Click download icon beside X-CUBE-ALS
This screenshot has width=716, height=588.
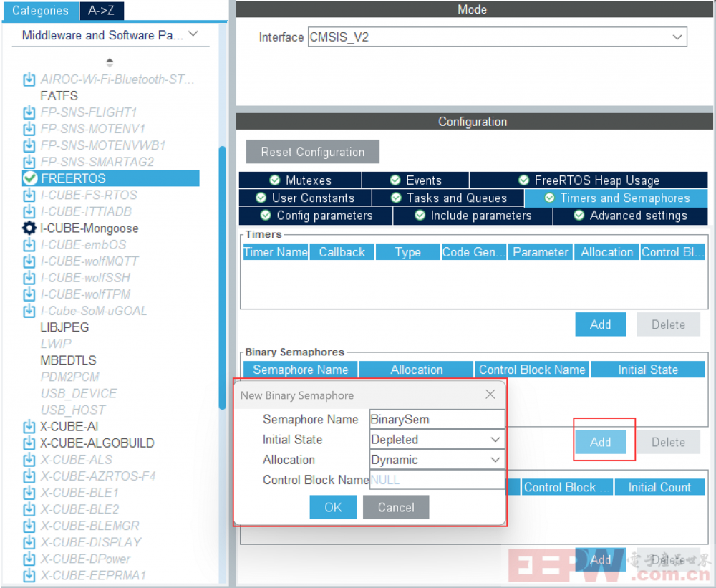[29, 460]
